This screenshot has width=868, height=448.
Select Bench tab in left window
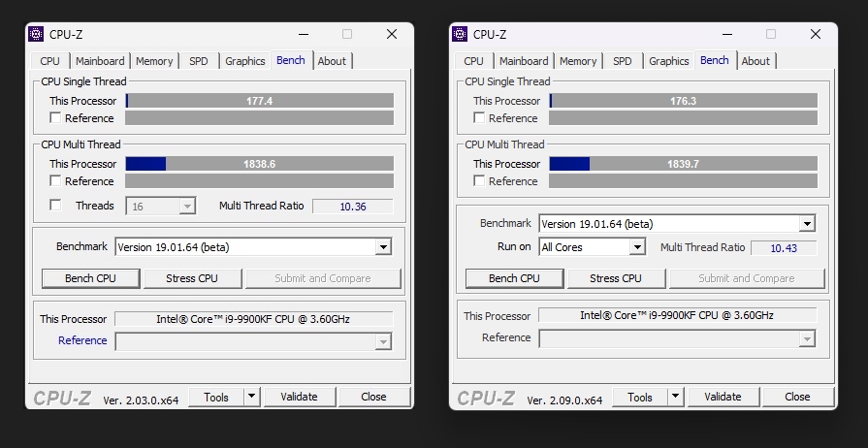click(291, 60)
